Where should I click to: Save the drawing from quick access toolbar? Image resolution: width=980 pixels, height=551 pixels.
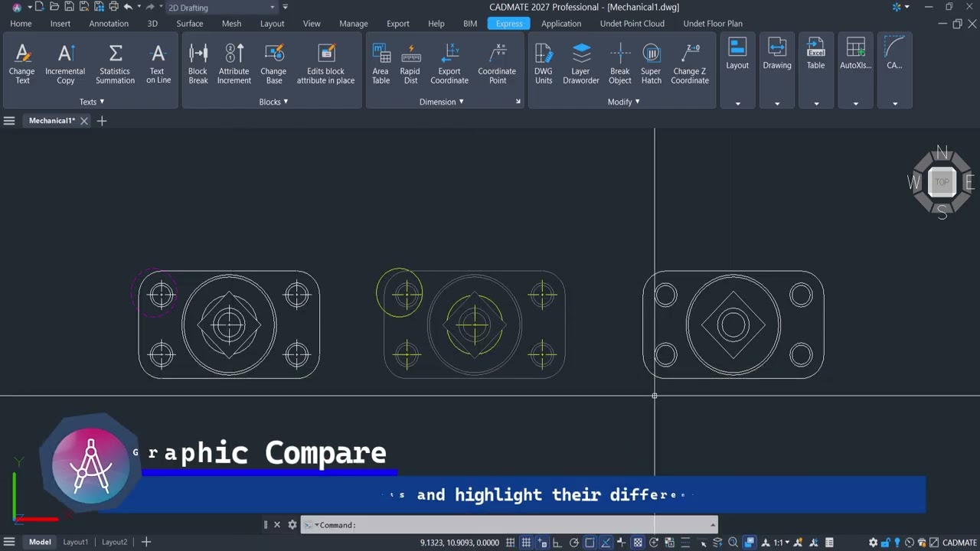tap(70, 7)
